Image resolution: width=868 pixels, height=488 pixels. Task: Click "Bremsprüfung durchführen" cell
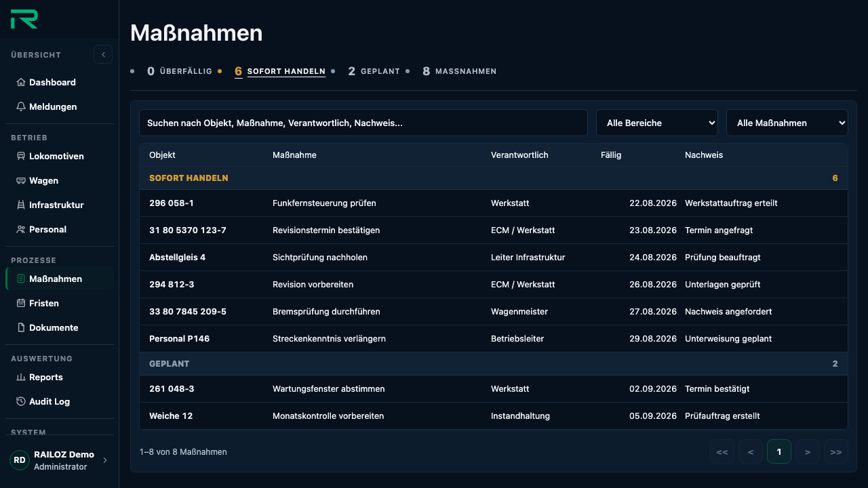326,312
